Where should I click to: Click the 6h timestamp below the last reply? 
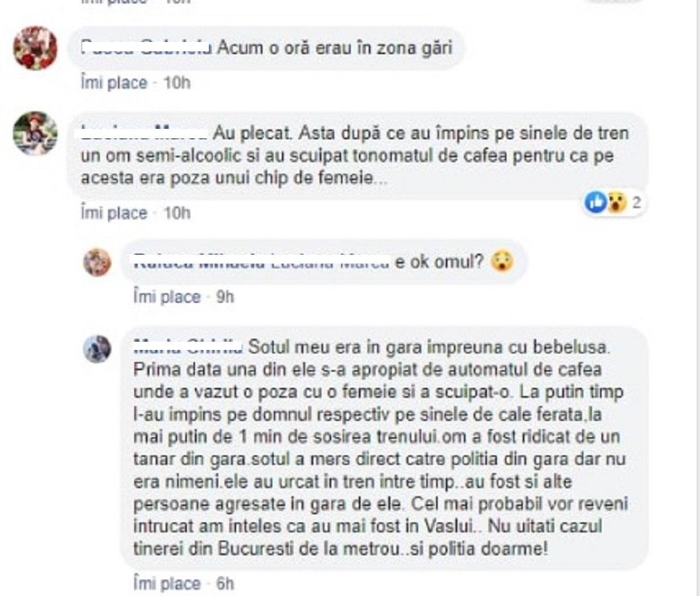click(x=225, y=583)
